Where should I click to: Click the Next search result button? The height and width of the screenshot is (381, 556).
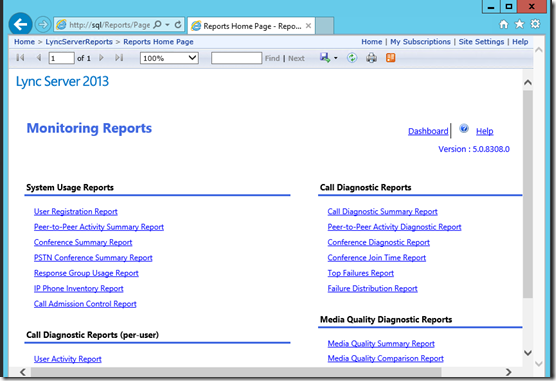pyautogui.click(x=296, y=58)
